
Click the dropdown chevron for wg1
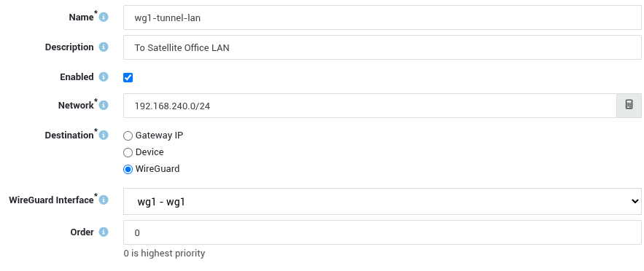coord(635,201)
